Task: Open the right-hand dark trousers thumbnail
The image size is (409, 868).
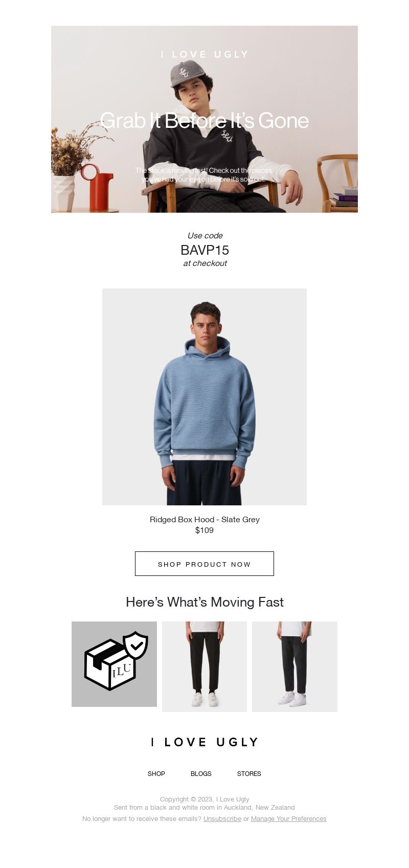Action: click(x=294, y=666)
